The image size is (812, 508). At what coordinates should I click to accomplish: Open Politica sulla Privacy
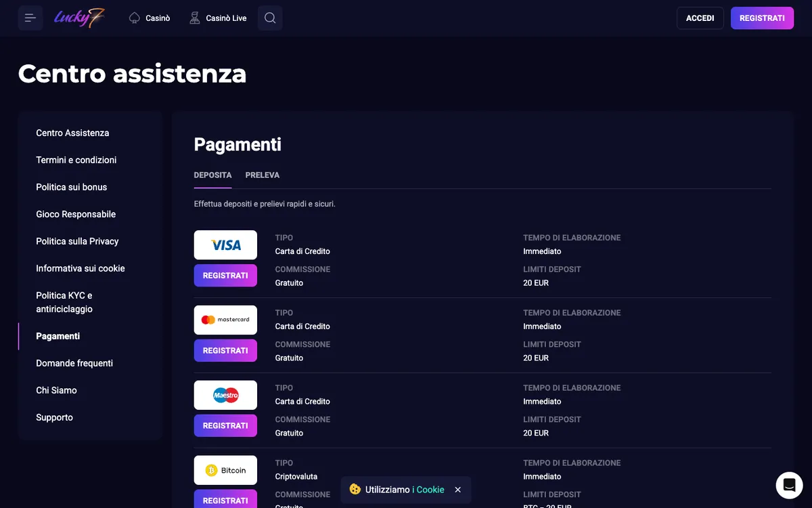pos(77,241)
